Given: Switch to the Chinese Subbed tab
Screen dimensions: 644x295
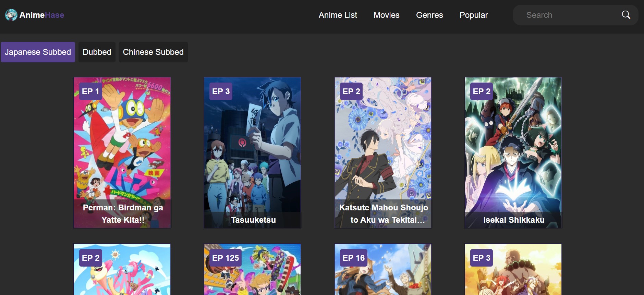Looking at the screenshot, I should pos(153,52).
